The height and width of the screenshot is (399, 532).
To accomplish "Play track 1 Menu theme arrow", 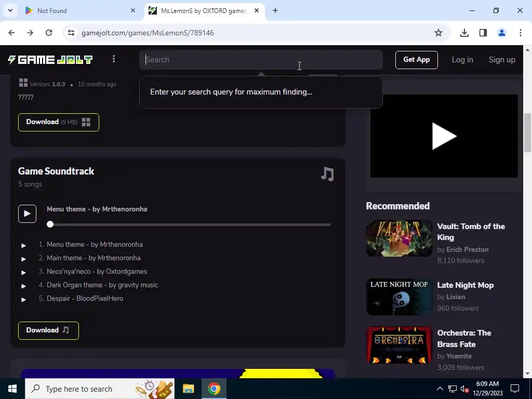I will coord(23,245).
